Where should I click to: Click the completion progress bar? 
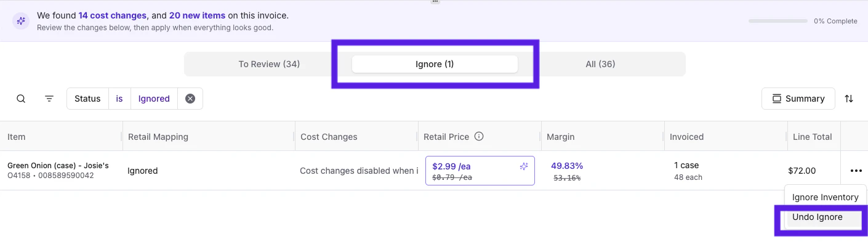[x=778, y=21]
